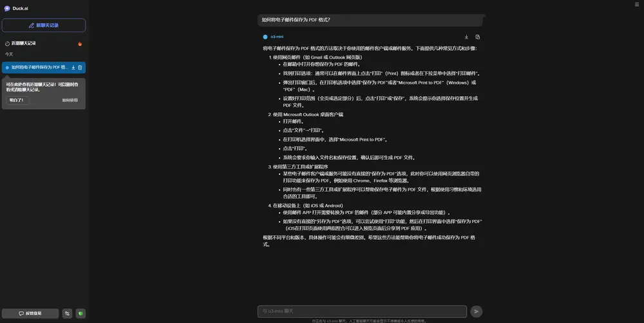Viewport: 644px width, 323px height.
Task: Click the green privacy shield icon
Action: pos(80,313)
